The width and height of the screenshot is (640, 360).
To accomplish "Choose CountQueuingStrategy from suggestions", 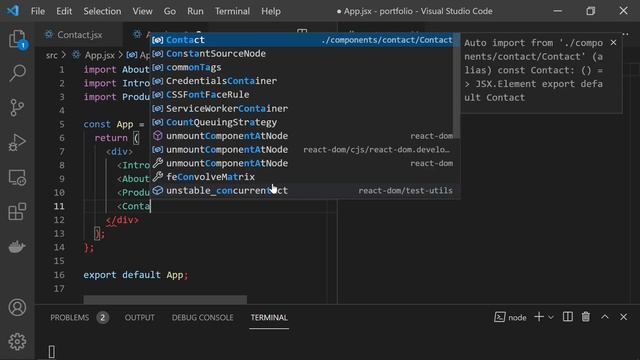I will 302,122.
